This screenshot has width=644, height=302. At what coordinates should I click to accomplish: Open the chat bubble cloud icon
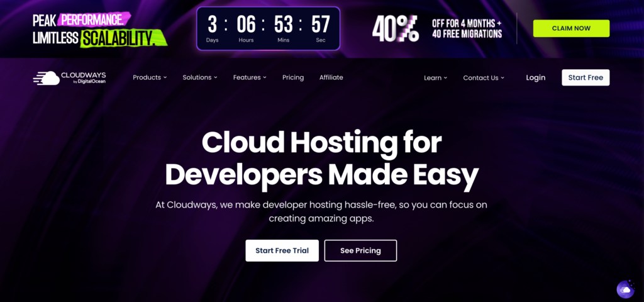pos(626,289)
